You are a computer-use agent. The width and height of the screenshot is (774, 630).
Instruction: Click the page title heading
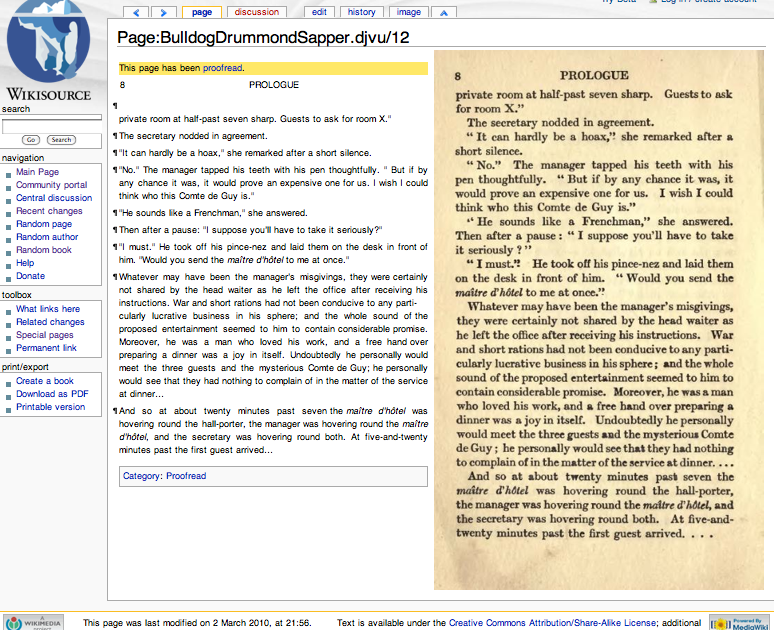263,38
